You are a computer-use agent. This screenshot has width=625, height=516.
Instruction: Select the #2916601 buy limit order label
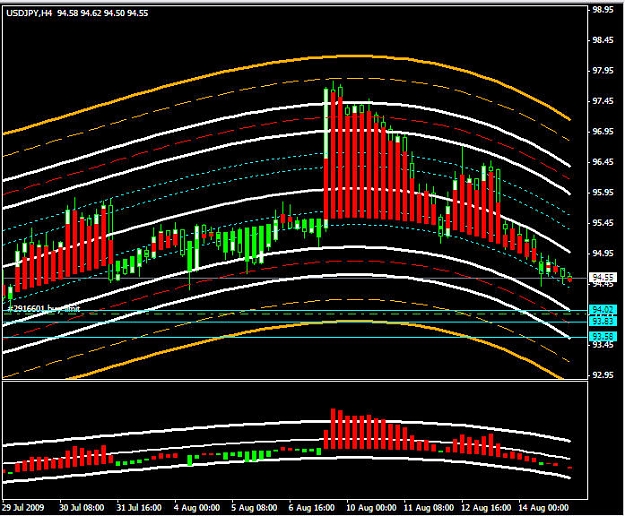44,309
